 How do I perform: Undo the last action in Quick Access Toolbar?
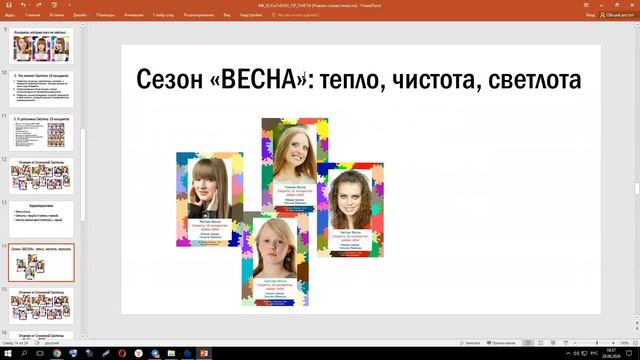pyautogui.click(x=23, y=5)
